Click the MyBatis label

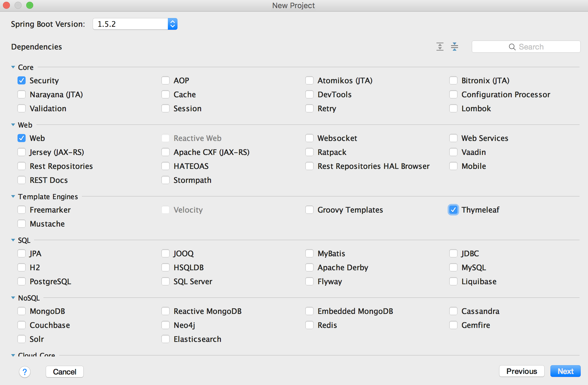(x=331, y=254)
